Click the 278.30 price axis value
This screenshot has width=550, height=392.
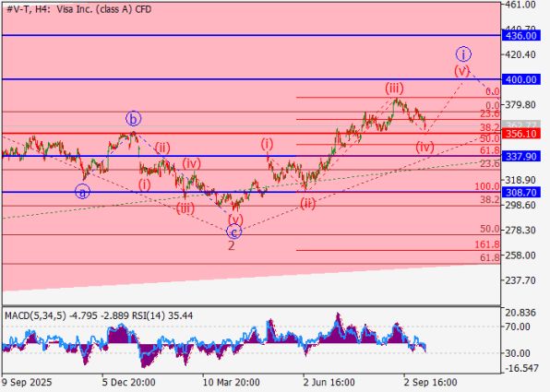520,230
